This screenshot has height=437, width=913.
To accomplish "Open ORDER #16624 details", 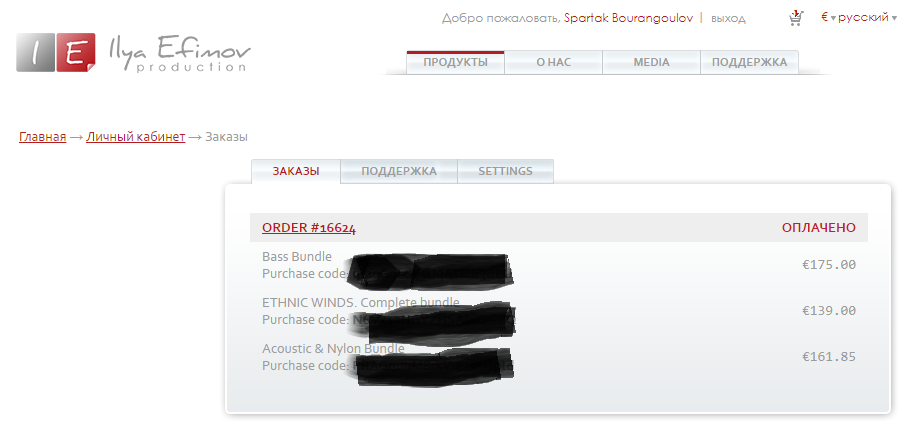I will pos(309,228).
